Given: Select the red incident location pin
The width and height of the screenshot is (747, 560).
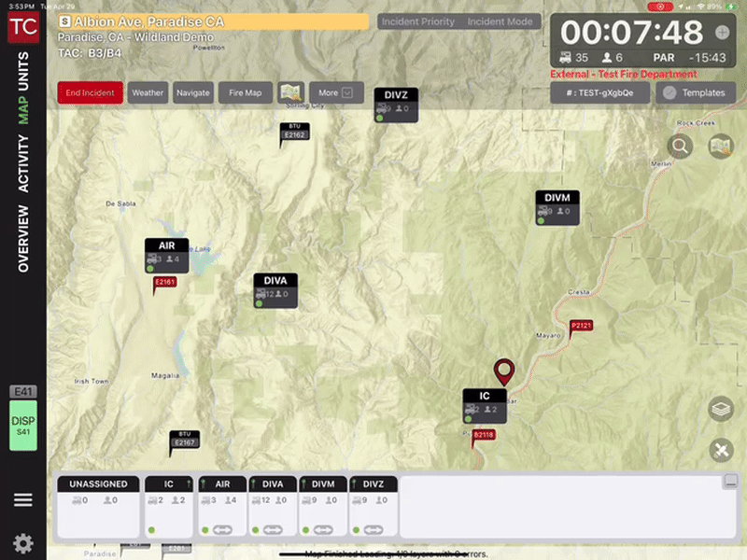Looking at the screenshot, I should [505, 371].
